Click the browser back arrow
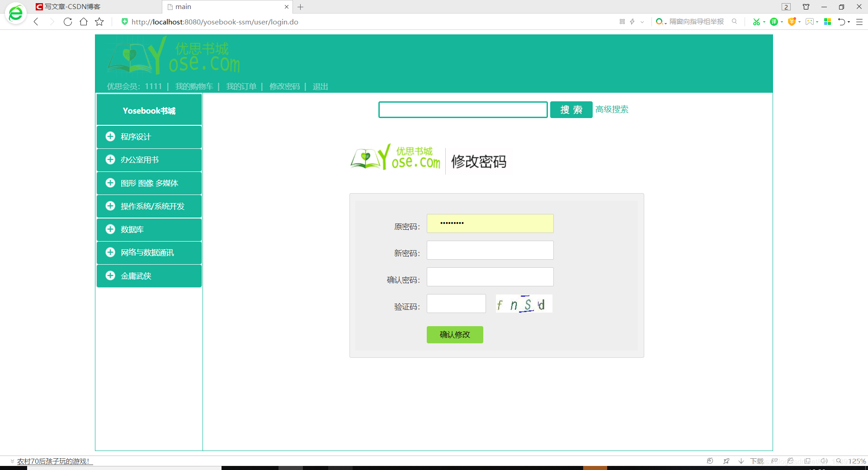Image resolution: width=868 pixels, height=470 pixels. 36,22
